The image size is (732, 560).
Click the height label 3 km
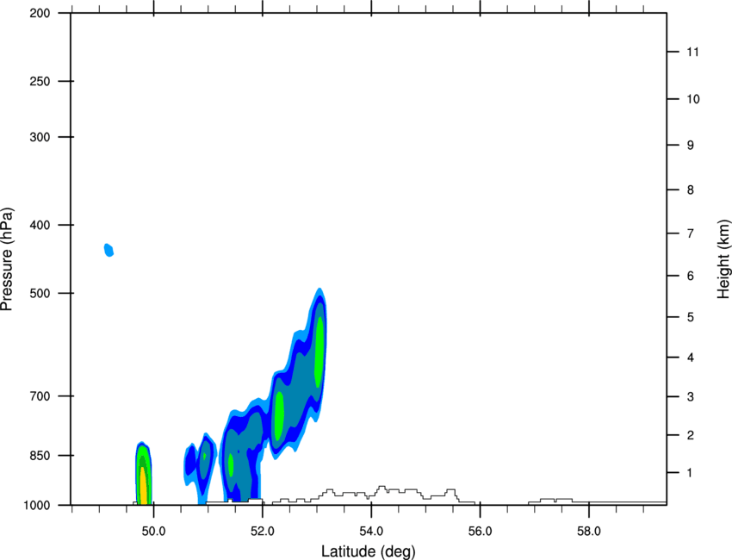691,397
